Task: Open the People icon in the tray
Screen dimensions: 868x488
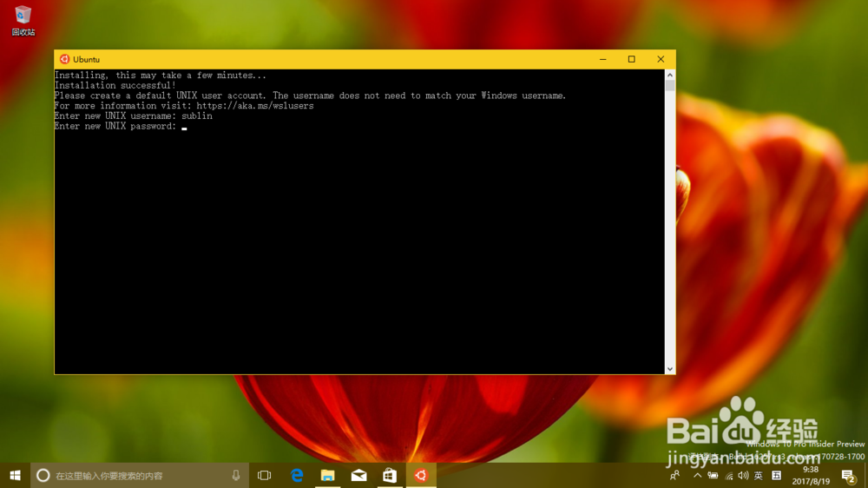Action: coord(674,475)
